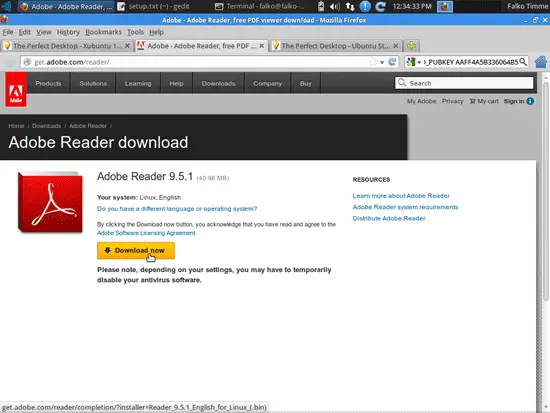Screen dimensions: 550x413
Task: Click the new tab plus icon
Action: coord(412,46)
